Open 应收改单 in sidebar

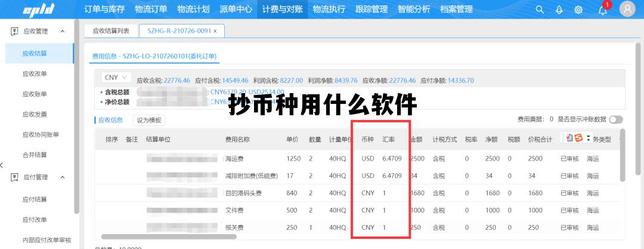35,73
